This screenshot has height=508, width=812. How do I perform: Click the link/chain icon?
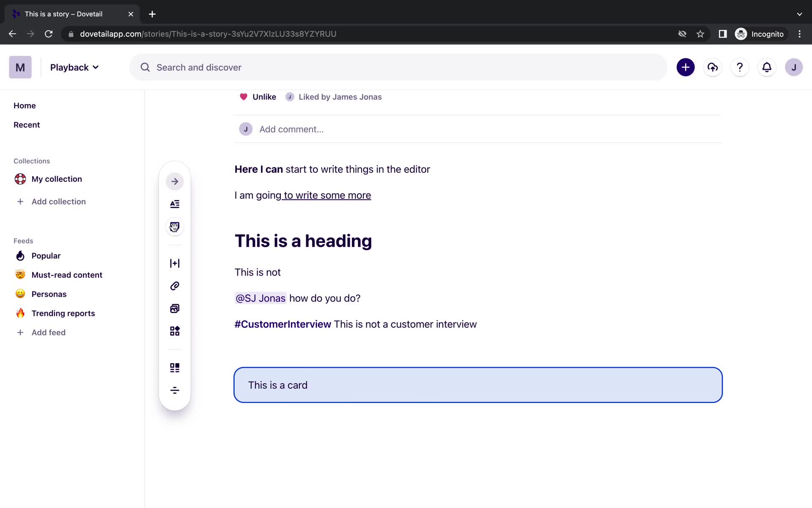coord(174,286)
